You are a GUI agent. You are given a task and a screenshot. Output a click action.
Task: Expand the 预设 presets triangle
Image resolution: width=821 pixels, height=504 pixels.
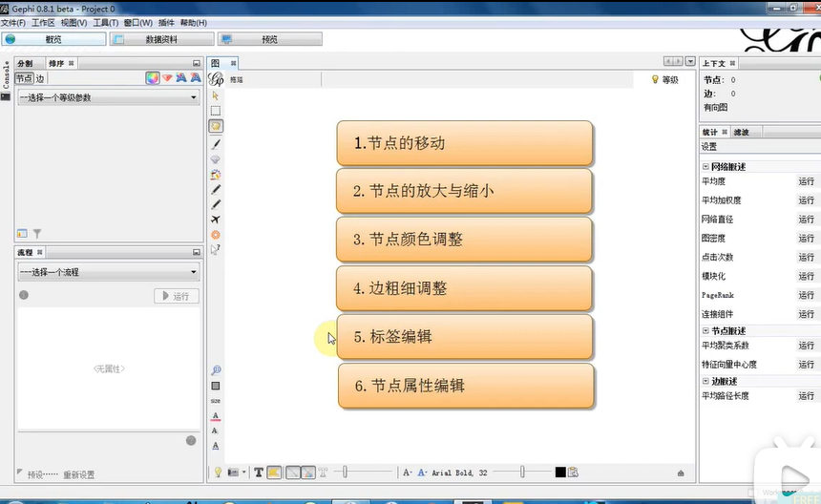click(19, 472)
